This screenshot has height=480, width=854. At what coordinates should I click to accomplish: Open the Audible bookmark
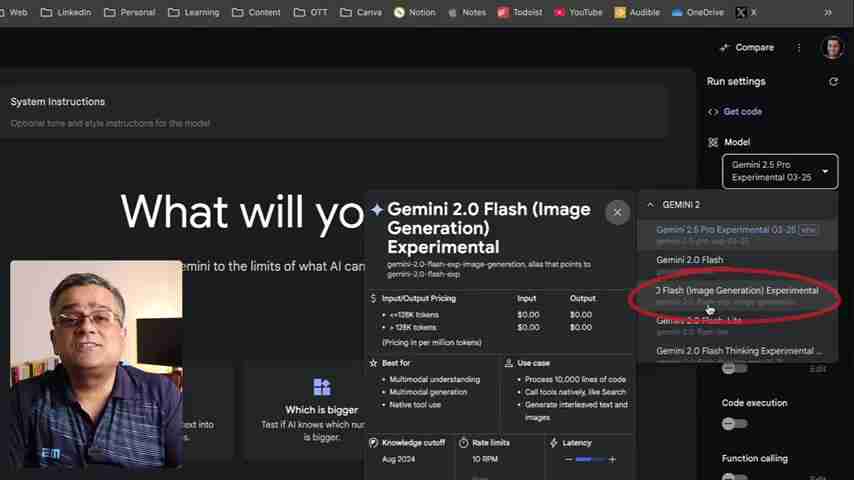click(637, 12)
